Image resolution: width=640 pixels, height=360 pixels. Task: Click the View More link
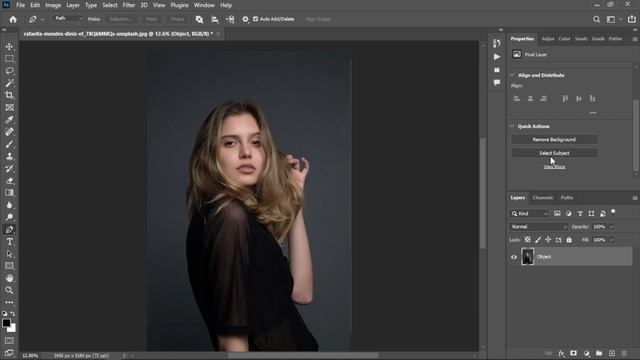click(x=554, y=167)
